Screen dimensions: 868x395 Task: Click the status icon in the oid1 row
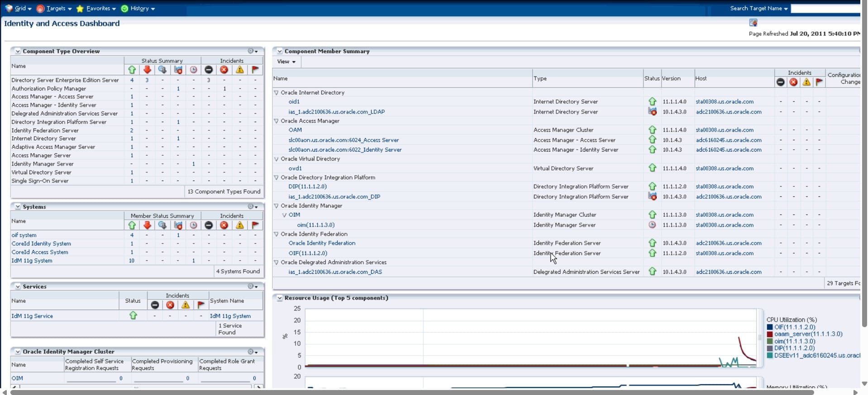652,101
